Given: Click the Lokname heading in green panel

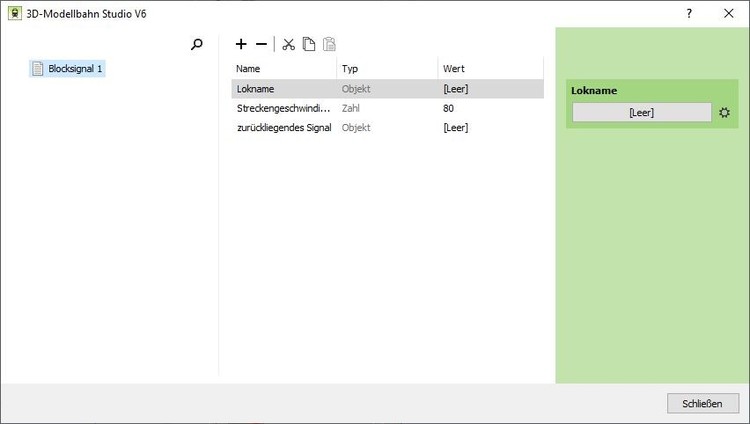Looking at the screenshot, I should (x=594, y=90).
